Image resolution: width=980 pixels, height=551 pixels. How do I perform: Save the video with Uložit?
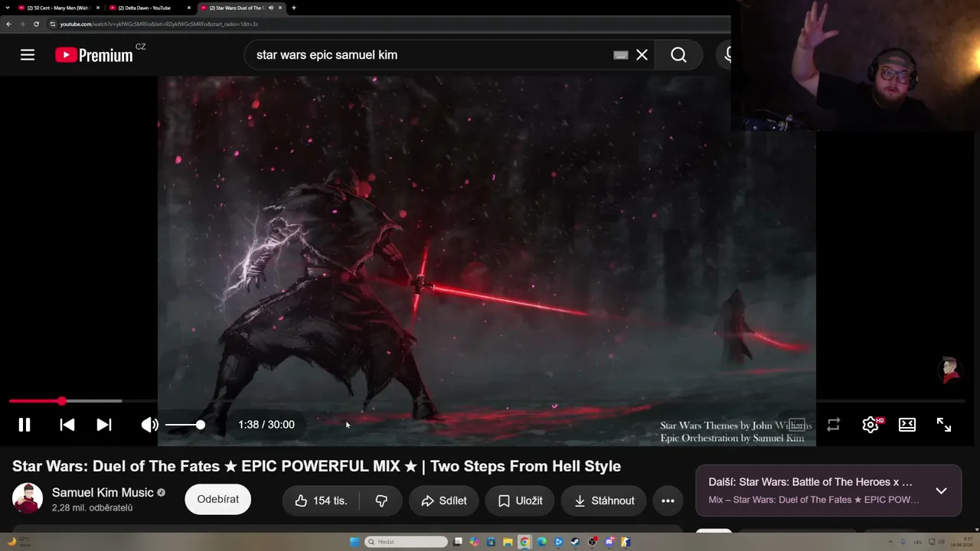point(520,500)
